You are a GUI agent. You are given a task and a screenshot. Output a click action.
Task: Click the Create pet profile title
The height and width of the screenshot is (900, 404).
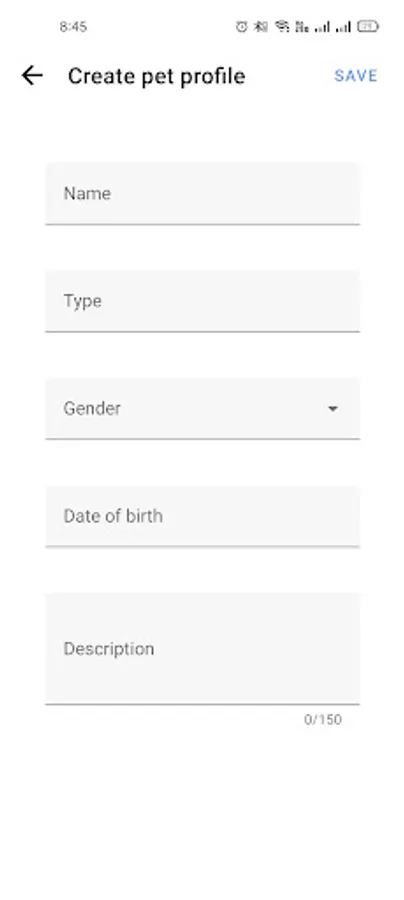157,76
